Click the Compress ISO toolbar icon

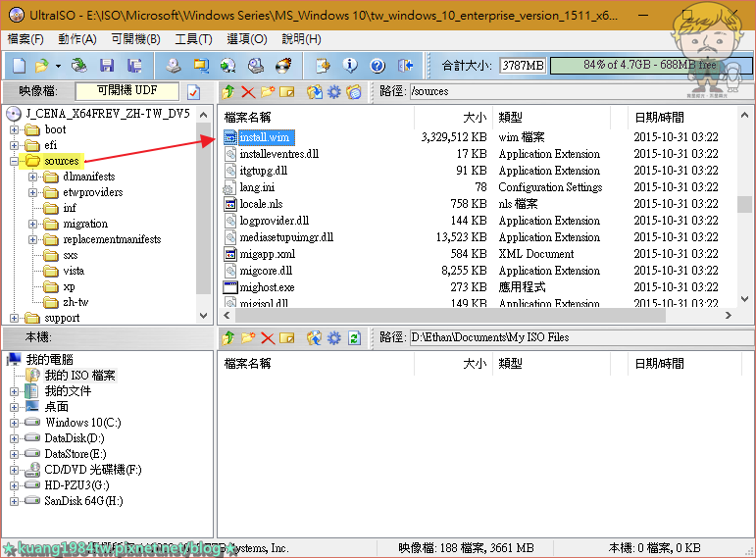coord(201,66)
